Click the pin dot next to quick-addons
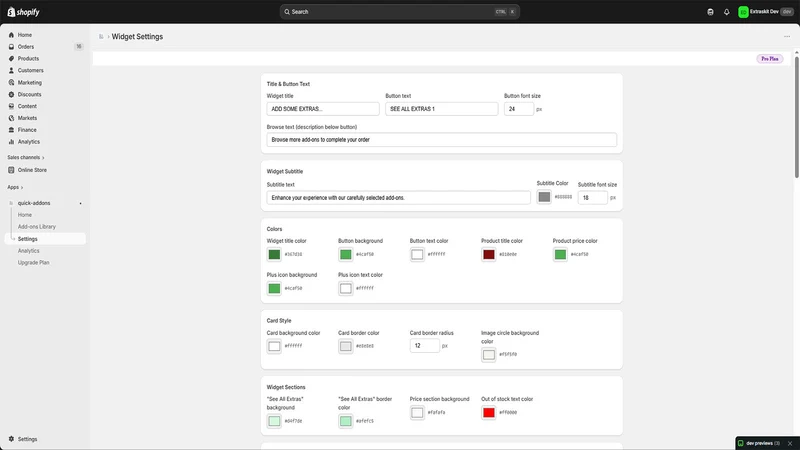The width and height of the screenshot is (800, 450). (x=80, y=204)
